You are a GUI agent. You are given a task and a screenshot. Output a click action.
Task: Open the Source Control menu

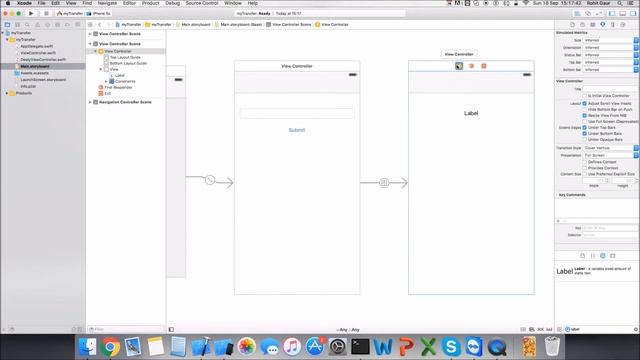pyautogui.click(x=202, y=3)
